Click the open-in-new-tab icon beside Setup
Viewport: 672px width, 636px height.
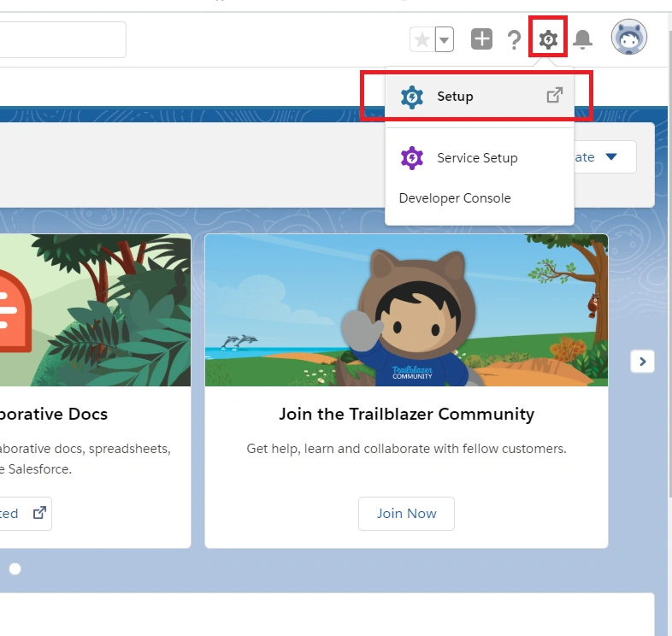[x=555, y=95]
